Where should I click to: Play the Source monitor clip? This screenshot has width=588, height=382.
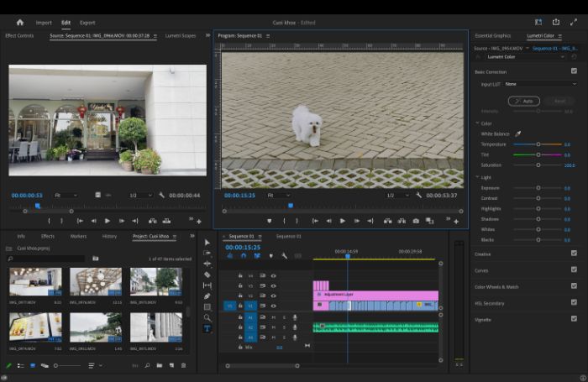click(108, 221)
